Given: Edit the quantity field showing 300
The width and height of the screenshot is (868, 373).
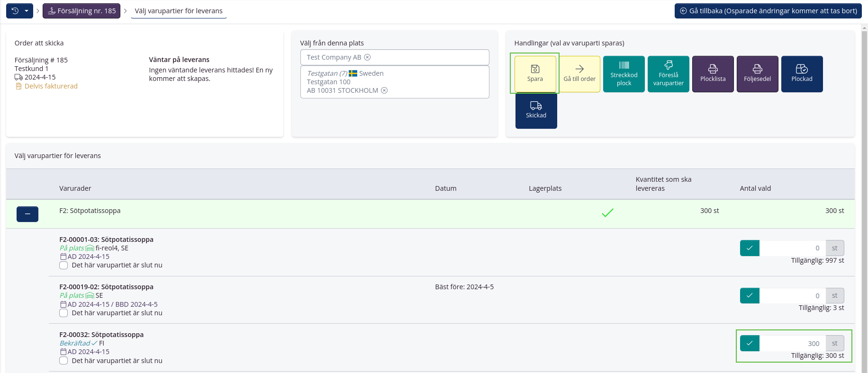Looking at the screenshot, I should 792,344.
